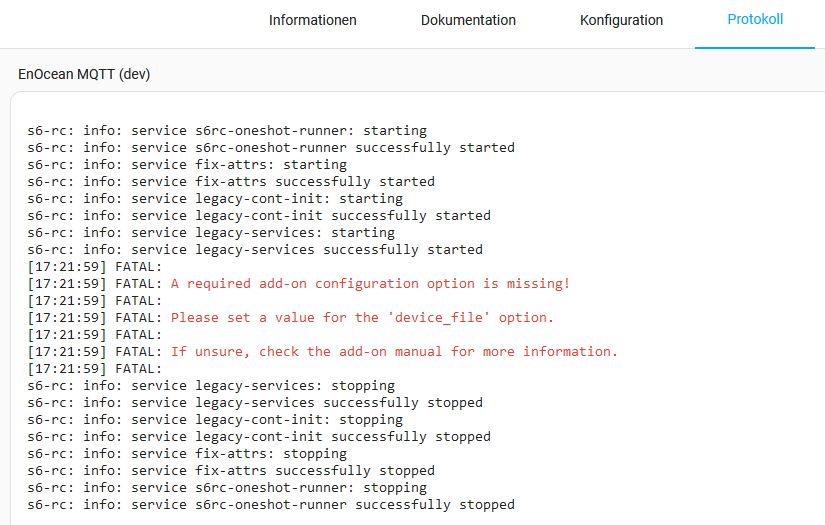The image size is (825, 525).
Task: Click the 's6rc-oneshot-runner: starting' log line
Action: point(227,131)
